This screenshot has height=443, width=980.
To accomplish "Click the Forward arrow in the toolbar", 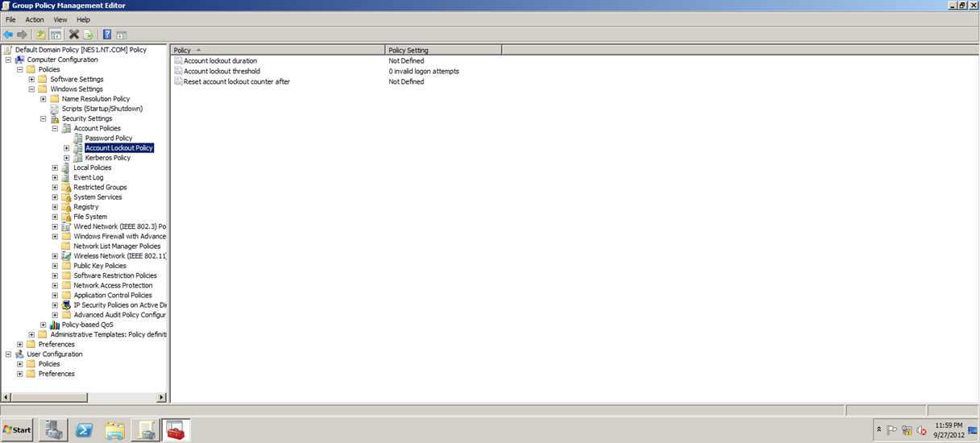I will tap(22, 35).
